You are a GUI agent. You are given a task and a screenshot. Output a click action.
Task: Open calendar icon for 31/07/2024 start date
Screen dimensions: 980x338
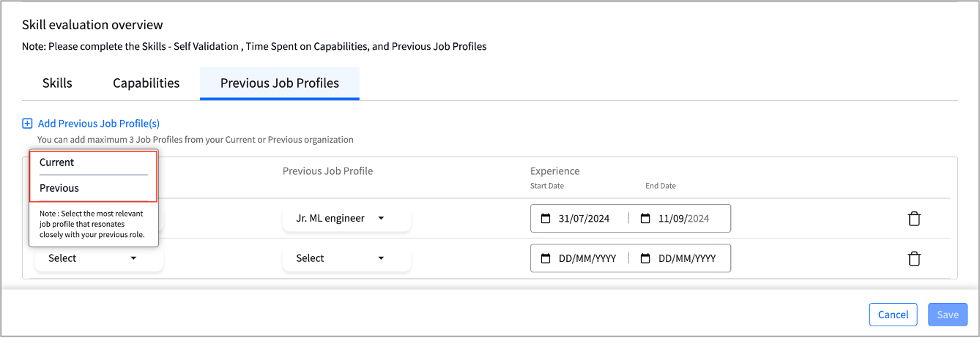(545, 218)
